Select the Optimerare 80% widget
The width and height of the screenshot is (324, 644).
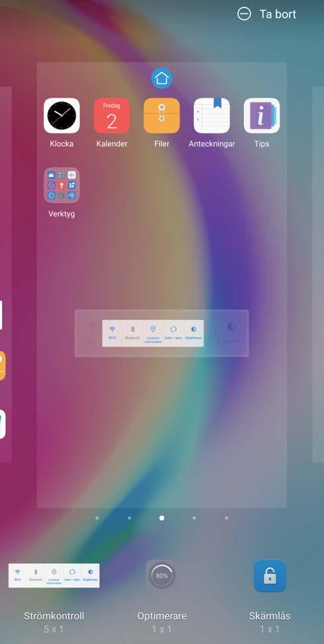pos(162,576)
